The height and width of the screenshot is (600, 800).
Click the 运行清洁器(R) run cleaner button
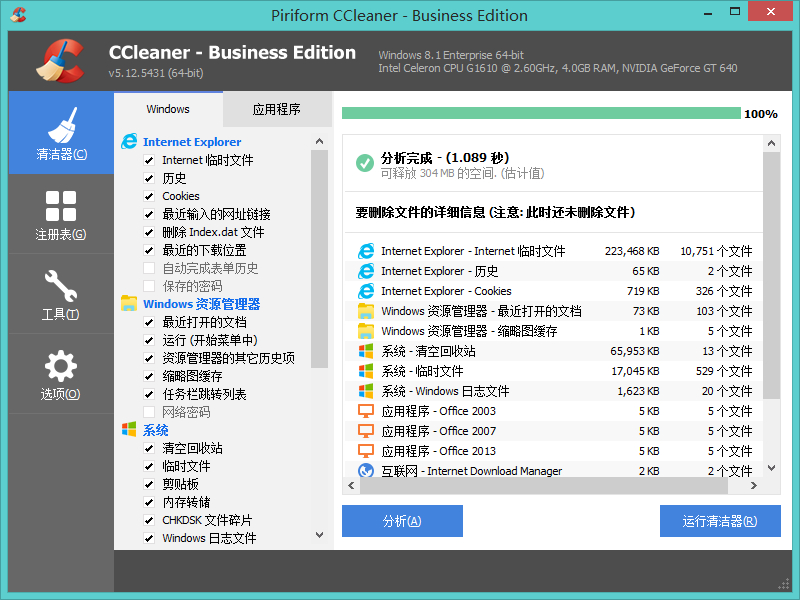[720, 521]
